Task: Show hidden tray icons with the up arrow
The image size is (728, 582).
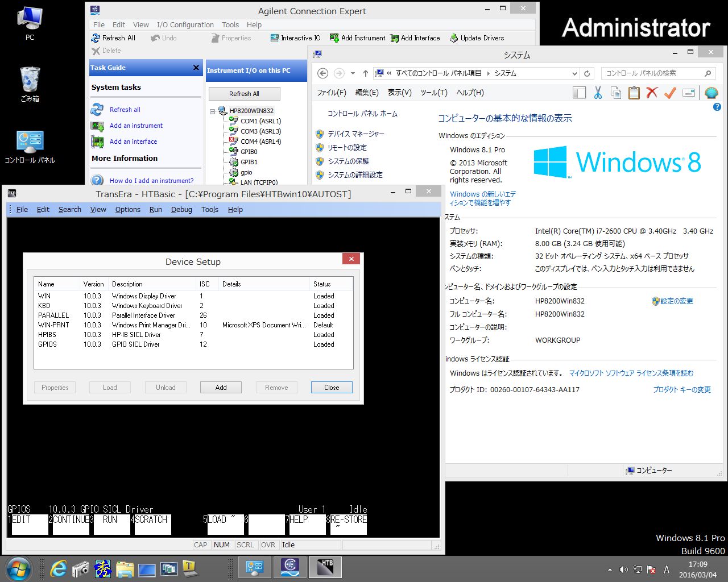Action: tap(610, 569)
